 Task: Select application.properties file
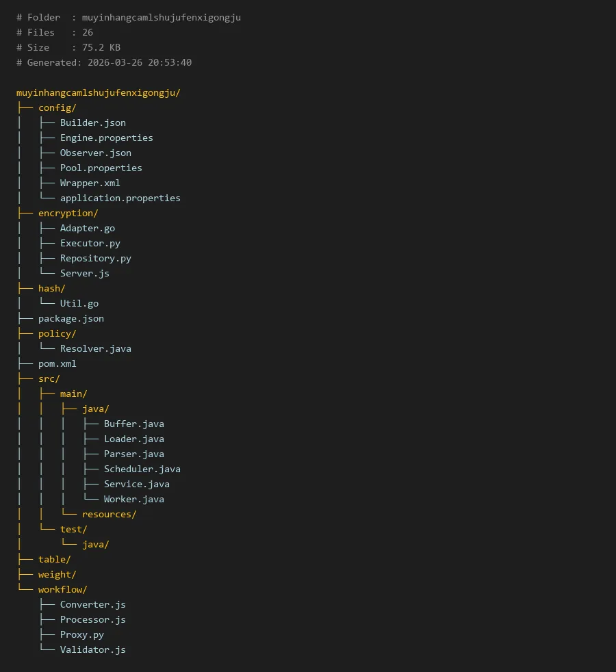pos(120,198)
